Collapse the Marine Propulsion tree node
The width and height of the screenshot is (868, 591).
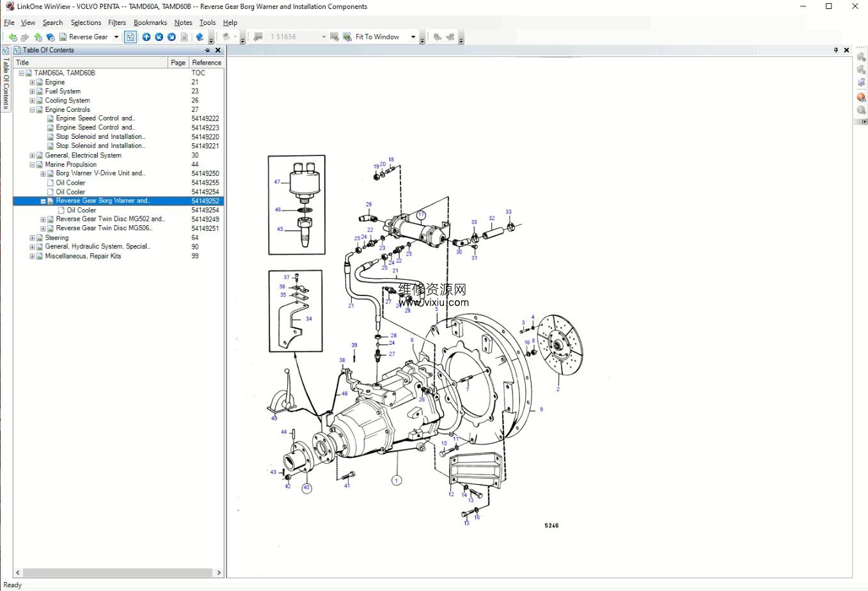pos(32,165)
